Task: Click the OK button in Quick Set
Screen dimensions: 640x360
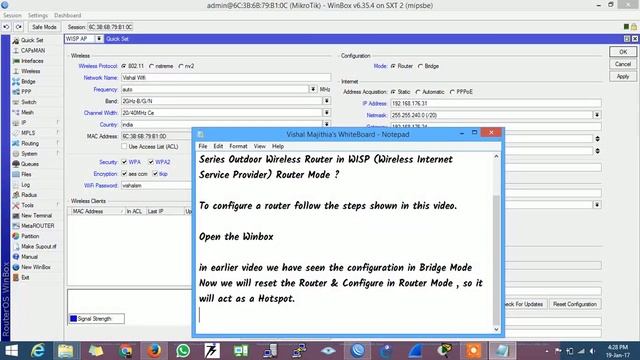Action: (623, 52)
